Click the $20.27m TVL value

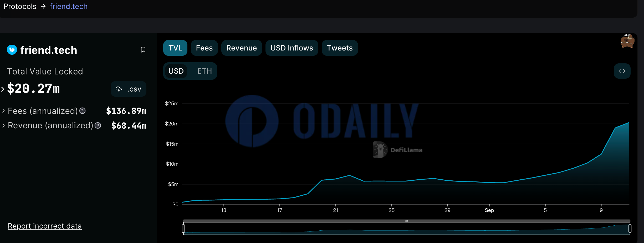click(33, 89)
